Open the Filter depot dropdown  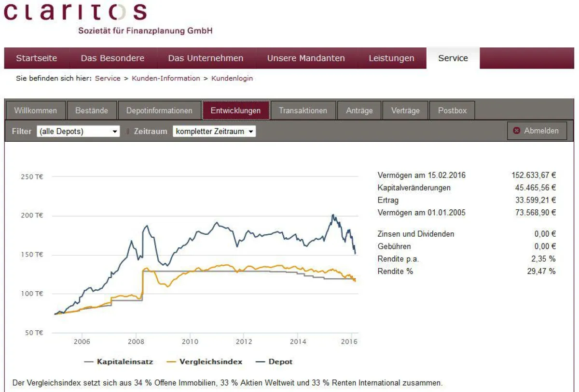click(x=78, y=131)
